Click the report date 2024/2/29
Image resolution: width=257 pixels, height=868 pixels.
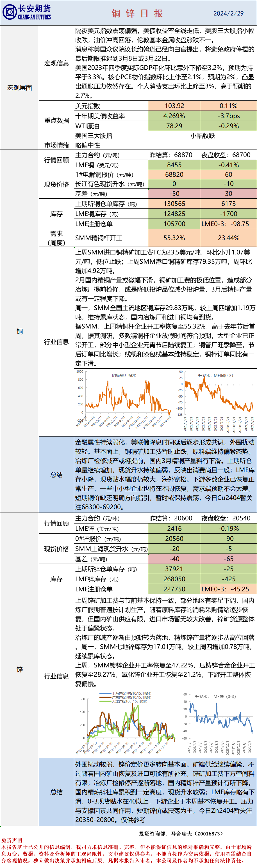click(x=228, y=13)
